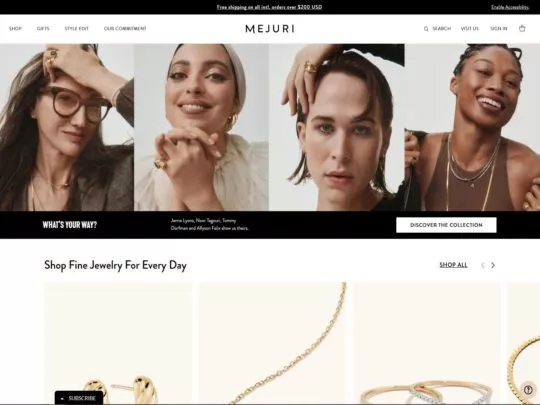
Task: Open the Shop menu
Action: 15,29
